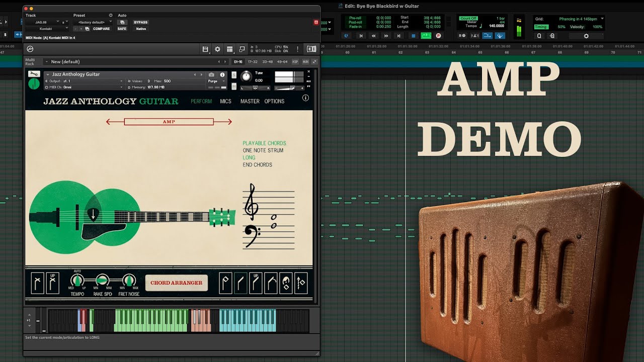Toggle the Timing quantize option
644x362 pixels.
(x=541, y=27)
